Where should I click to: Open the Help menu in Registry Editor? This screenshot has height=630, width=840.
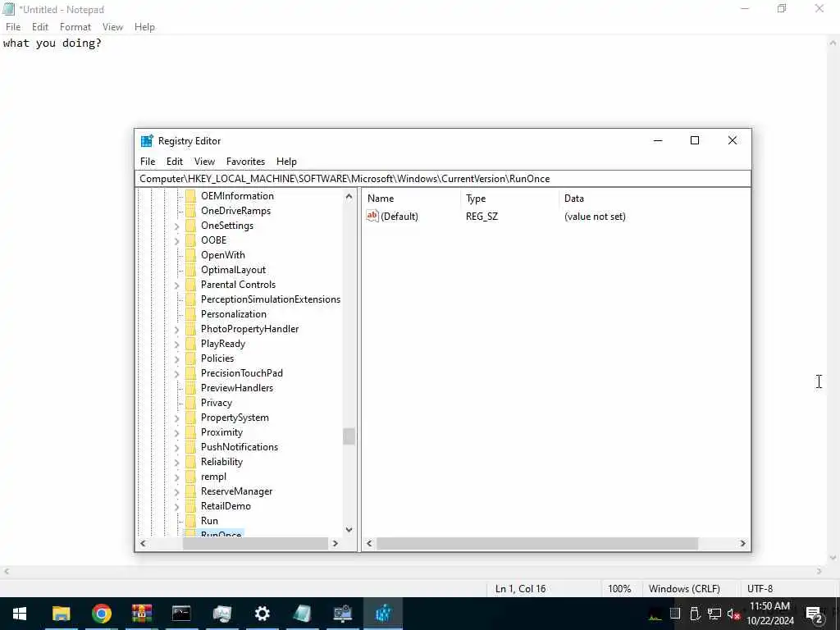[x=286, y=162]
